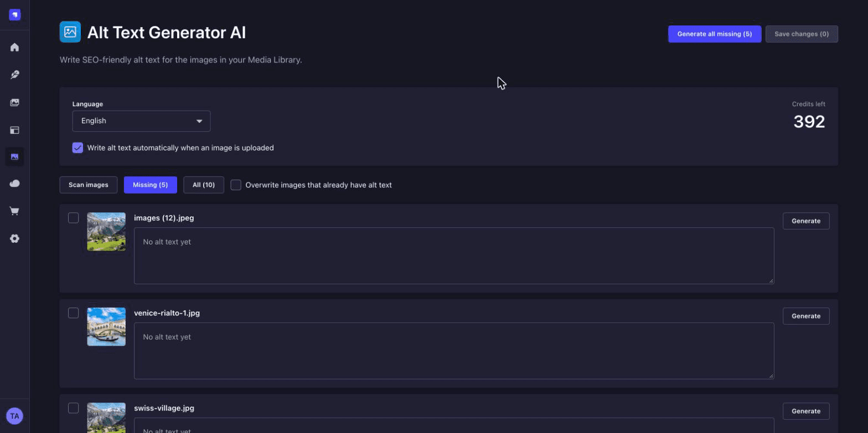Click the credits left value 392
Viewport: 868px width, 433px height.
809,122
